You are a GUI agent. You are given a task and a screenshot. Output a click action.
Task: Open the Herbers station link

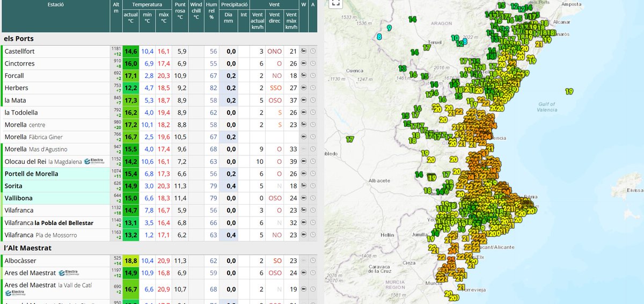(x=16, y=88)
